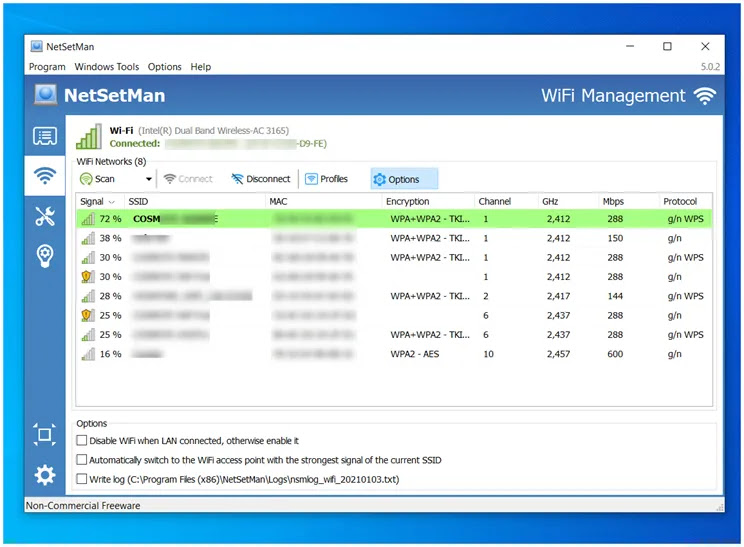Screen dimensions: 744x547
Task: Expand the Scan button dropdown arrow
Action: 149,179
